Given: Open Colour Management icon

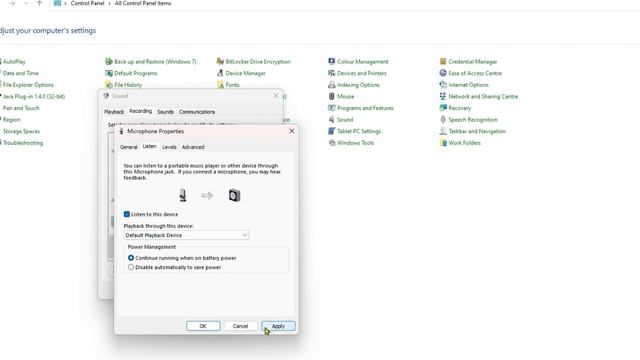Looking at the screenshot, I should click(331, 62).
